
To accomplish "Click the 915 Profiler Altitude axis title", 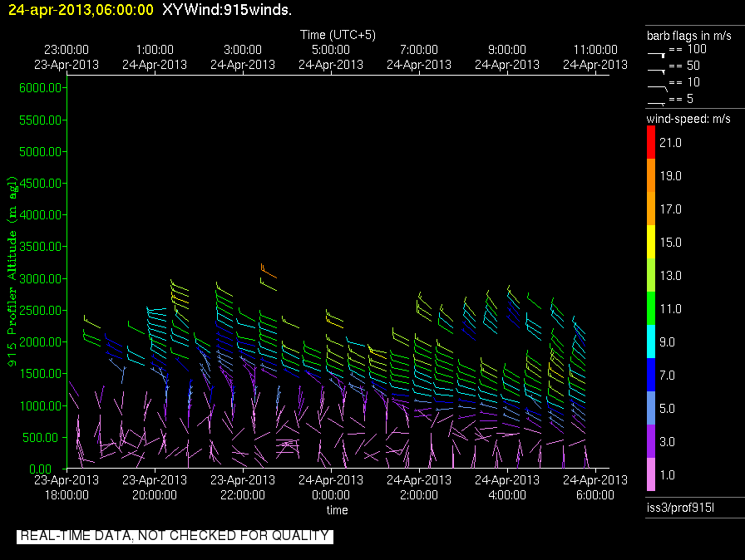I will [x=12, y=272].
